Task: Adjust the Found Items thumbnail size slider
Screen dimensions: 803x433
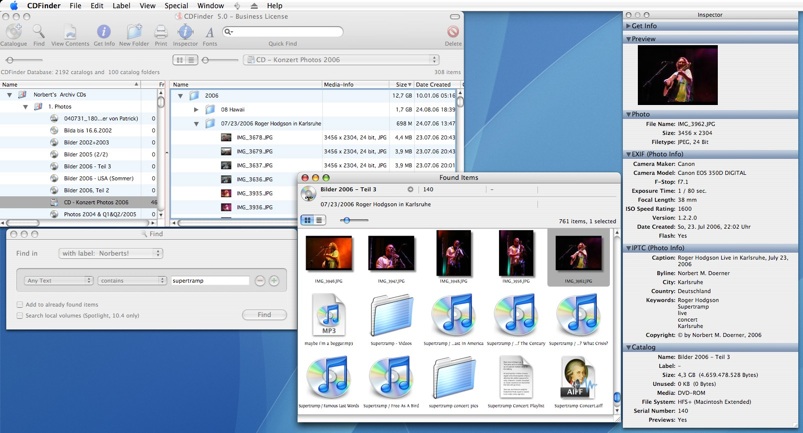Action: click(x=347, y=220)
